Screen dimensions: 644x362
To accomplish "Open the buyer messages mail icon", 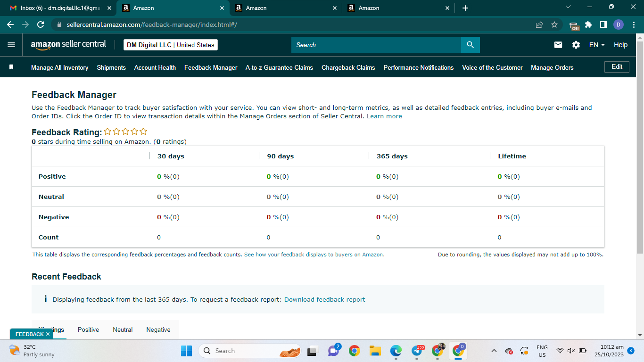I will [x=558, y=45].
